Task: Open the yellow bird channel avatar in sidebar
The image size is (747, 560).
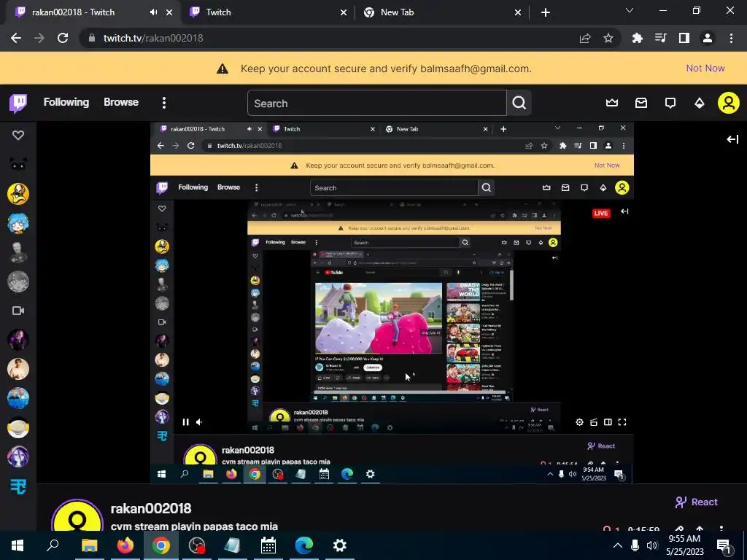Action: (18, 194)
